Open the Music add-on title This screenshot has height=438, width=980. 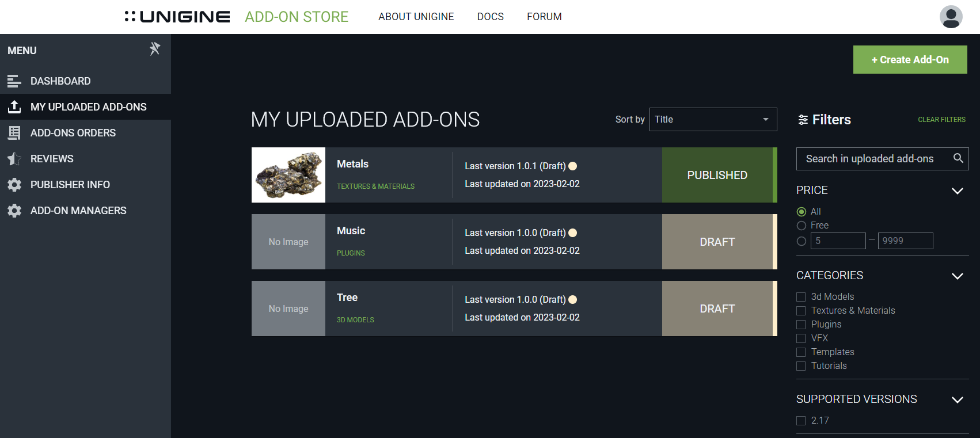[351, 231]
